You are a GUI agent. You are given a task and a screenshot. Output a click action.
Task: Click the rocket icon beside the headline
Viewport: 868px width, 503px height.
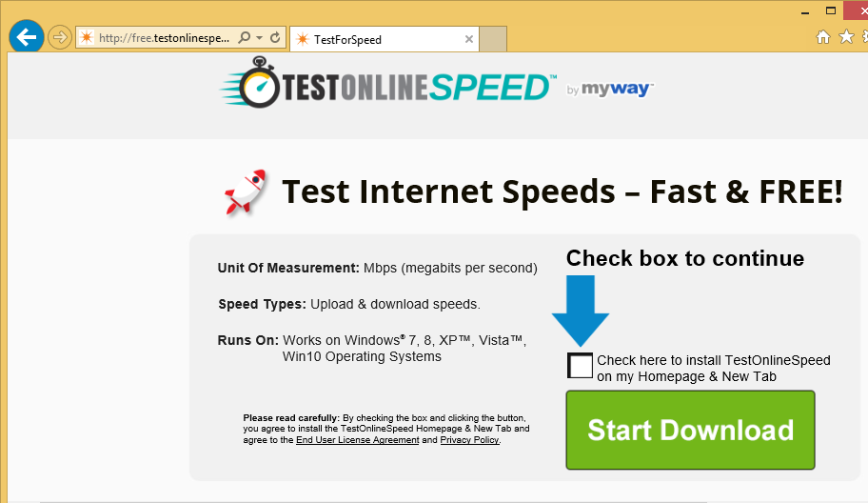(x=246, y=191)
